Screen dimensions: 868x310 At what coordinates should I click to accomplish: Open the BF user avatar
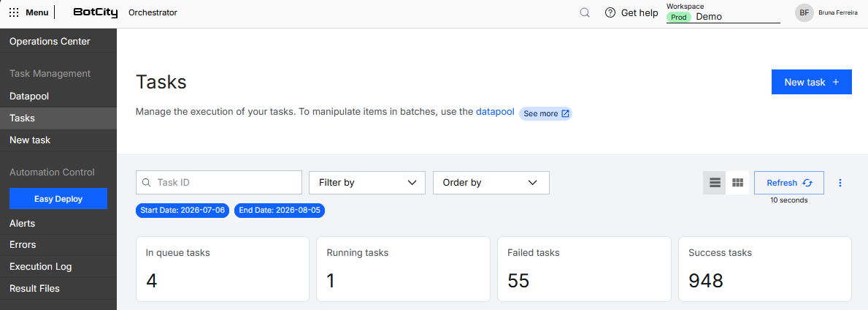(804, 12)
